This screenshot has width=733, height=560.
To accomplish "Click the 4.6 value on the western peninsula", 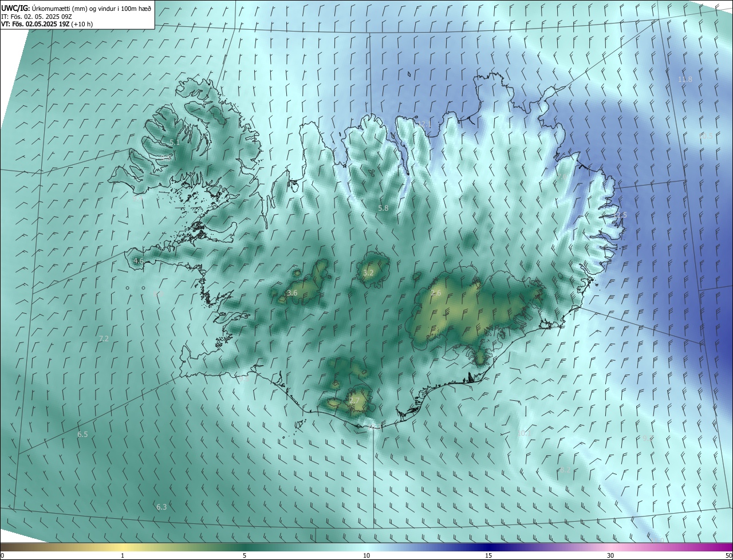I will pos(138,261).
